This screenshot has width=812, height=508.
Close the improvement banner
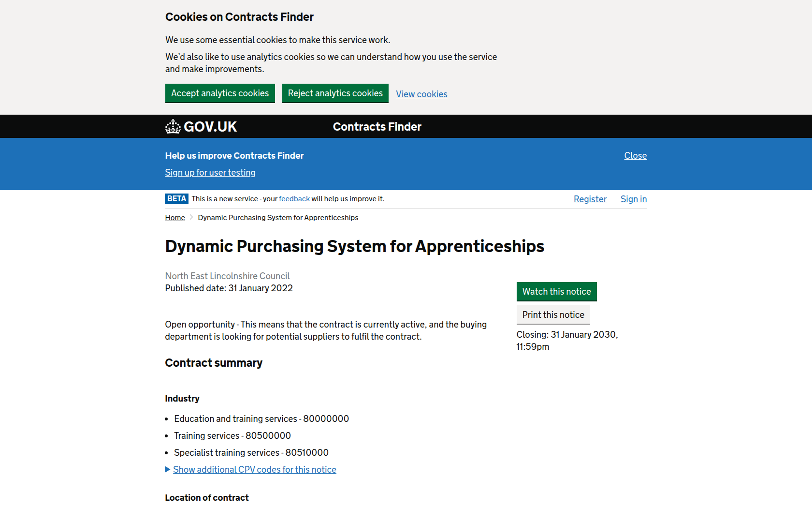tap(635, 156)
